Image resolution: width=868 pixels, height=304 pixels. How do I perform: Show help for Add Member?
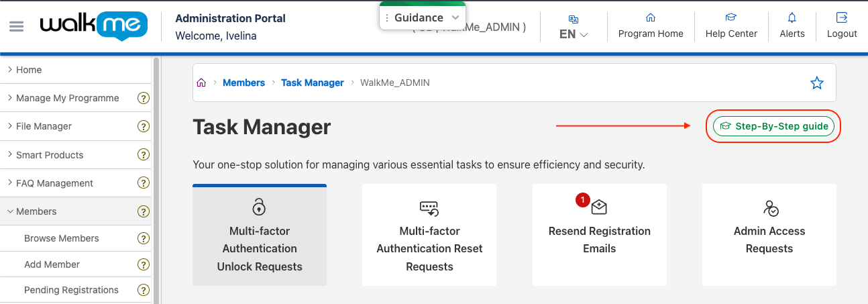143,264
